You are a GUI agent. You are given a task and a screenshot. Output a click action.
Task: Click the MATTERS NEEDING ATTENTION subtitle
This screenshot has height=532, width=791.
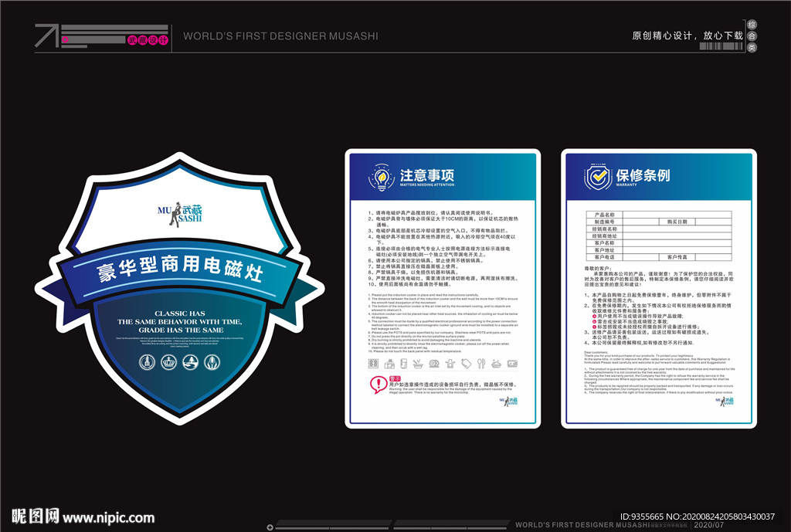[426, 185]
